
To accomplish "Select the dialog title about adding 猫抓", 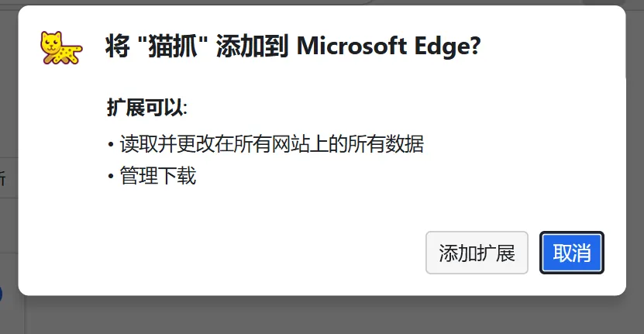I will (x=293, y=46).
